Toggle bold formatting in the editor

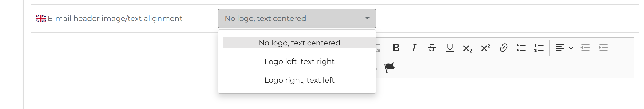[x=396, y=48]
